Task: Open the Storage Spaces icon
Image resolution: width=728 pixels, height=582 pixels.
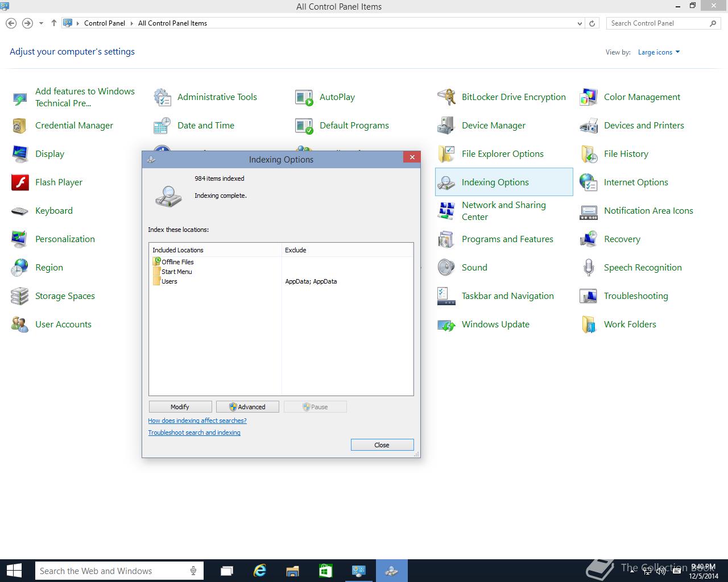Action: coord(20,296)
